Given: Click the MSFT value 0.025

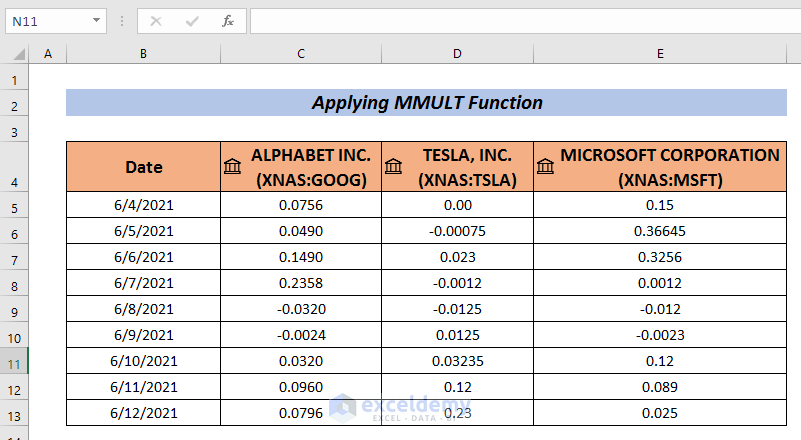Looking at the screenshot, I should (660, 413).
